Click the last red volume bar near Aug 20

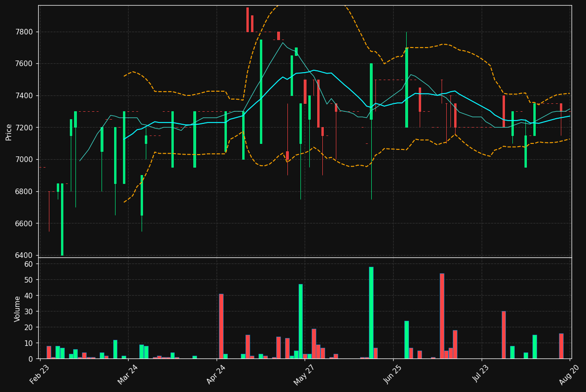(561, 346)
